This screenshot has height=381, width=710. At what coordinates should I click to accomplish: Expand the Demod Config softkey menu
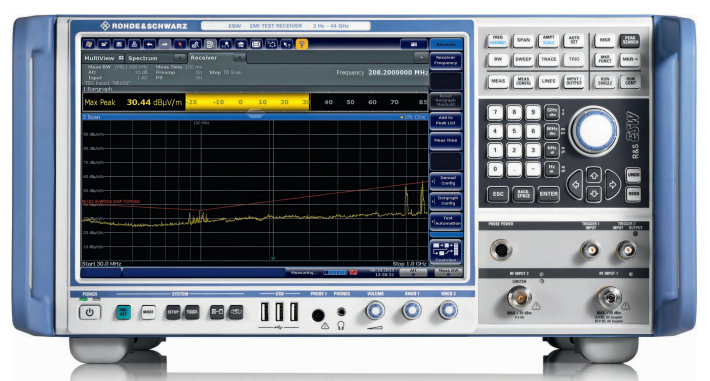pyautogui.click(x=446, y=181)
